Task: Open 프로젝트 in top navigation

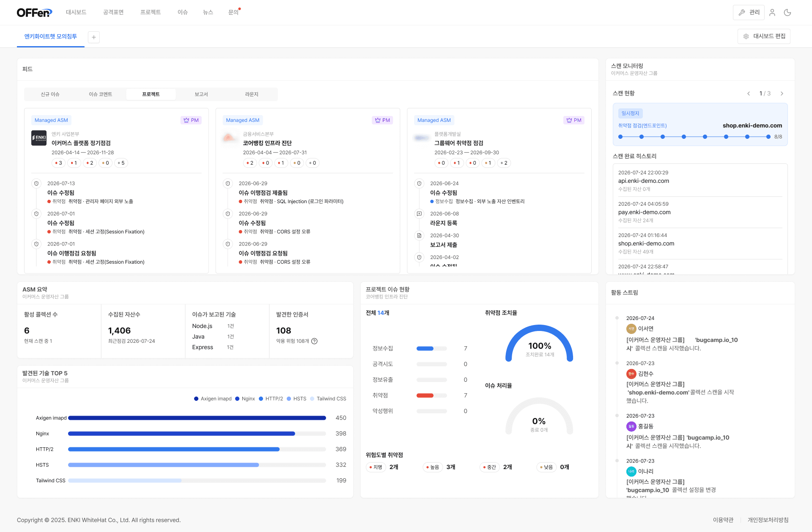Action: 151,12
